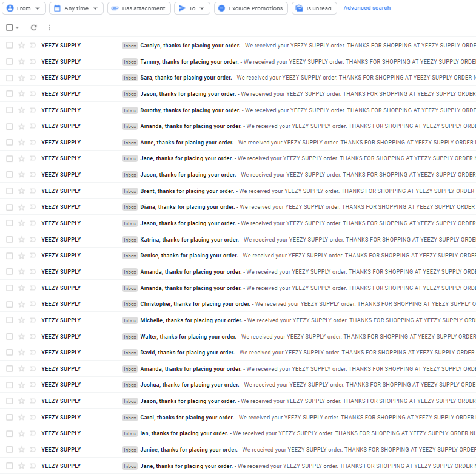Image resolution: width=476 pixels, height=474 pixels.
Task: Star the Katrina order email
Action: [22, 240]
